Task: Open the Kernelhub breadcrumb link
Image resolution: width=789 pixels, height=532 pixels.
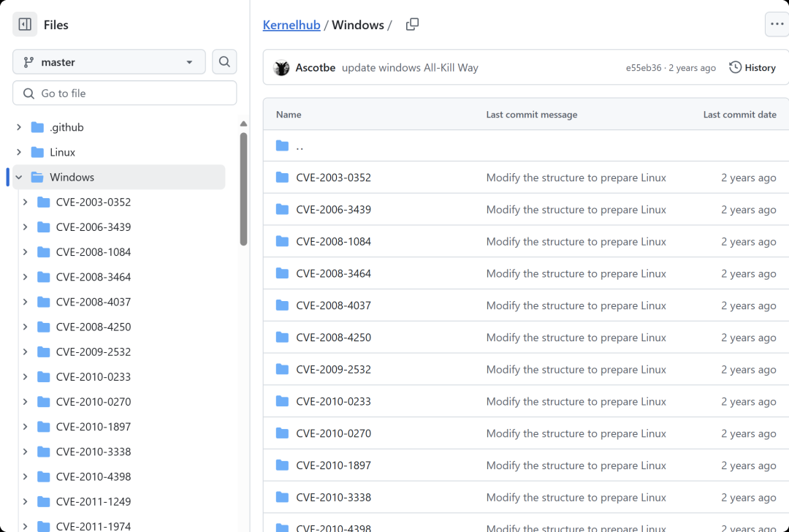Action: [x=291, y=25]
